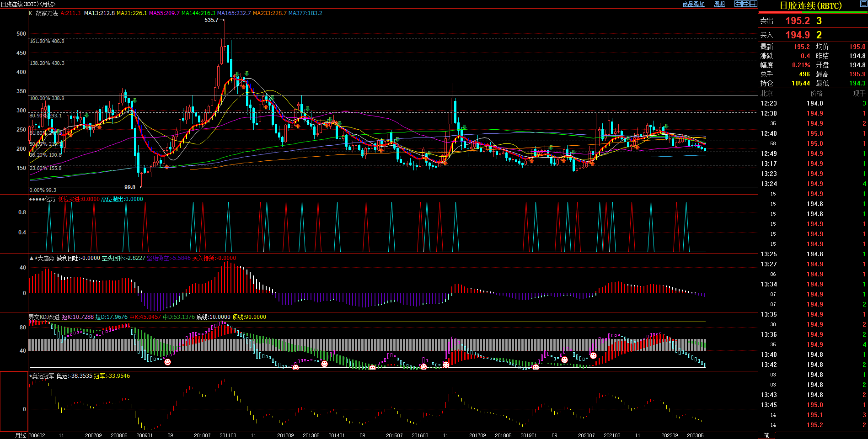The image size is (868, 439).
Task: Click the star icon before 奥运冠军
Action: tap(31, 376)
